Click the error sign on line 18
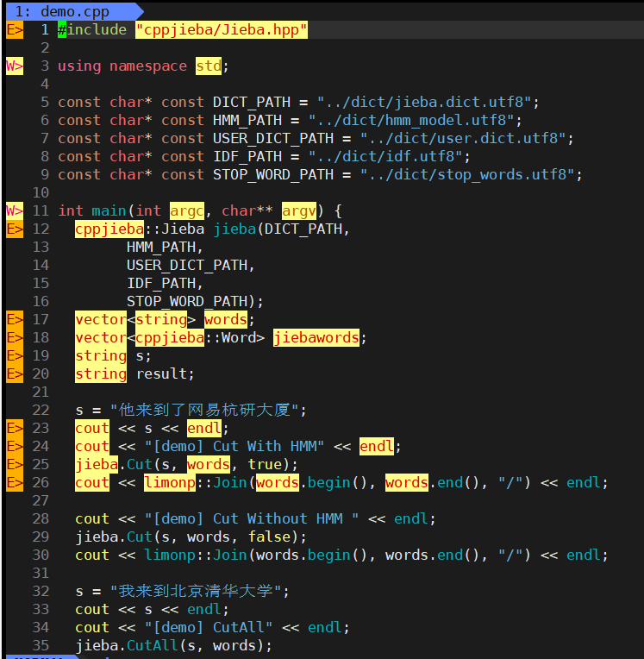Viewport: 644px width, 659px height. (15, 337)
